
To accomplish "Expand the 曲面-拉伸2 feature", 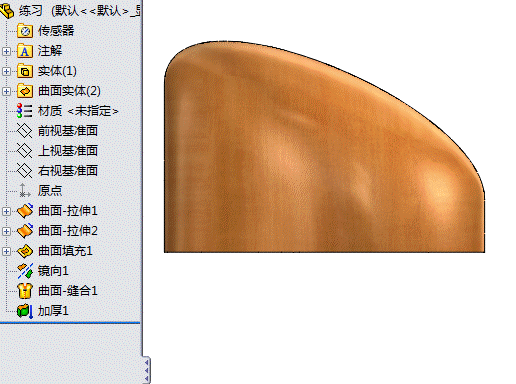I will click(6, 231).
